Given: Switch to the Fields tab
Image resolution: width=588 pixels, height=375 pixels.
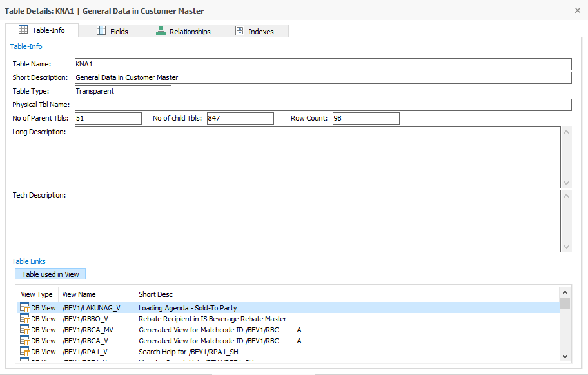Looking at the screenshot, I should click(113, 31).
